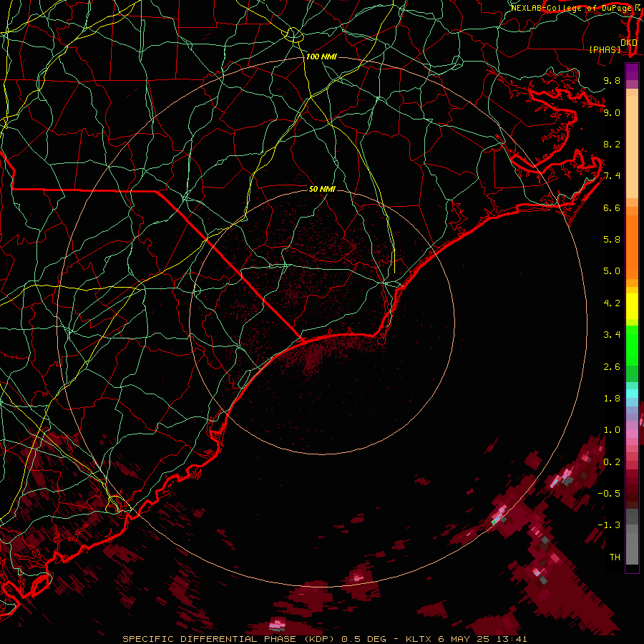This screenshot has height=644, width=644.
Task: Click the [PHAS] units label
Action: [605, 49]
